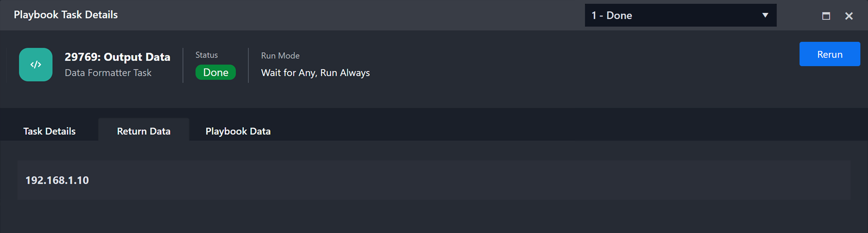
Task: Click the 192.168.1.10 return value
Action: [x=58, y=180]
